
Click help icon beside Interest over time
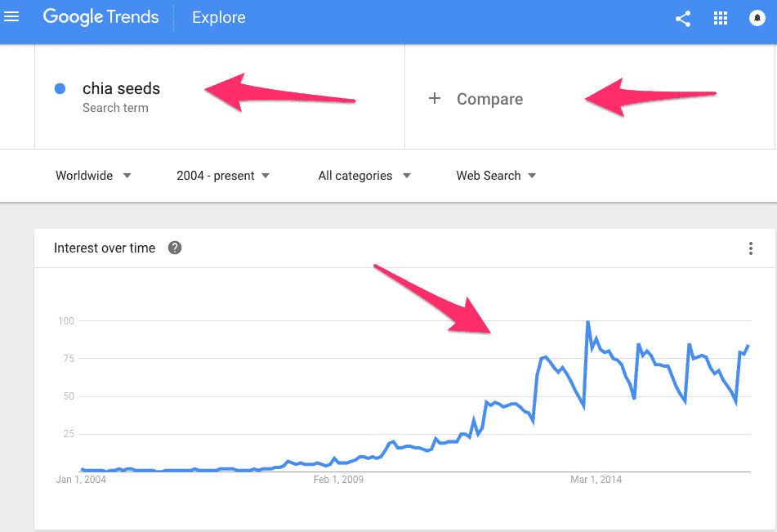(x=174, y=248)
